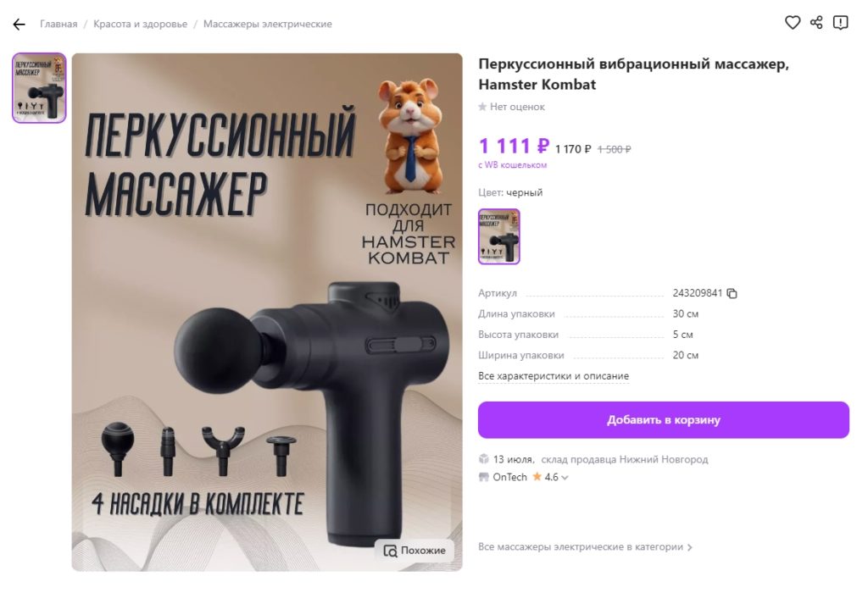Viewport: 868px width, 593px height.
Task: Go to Главная breadcrumb
Action: 58,25
